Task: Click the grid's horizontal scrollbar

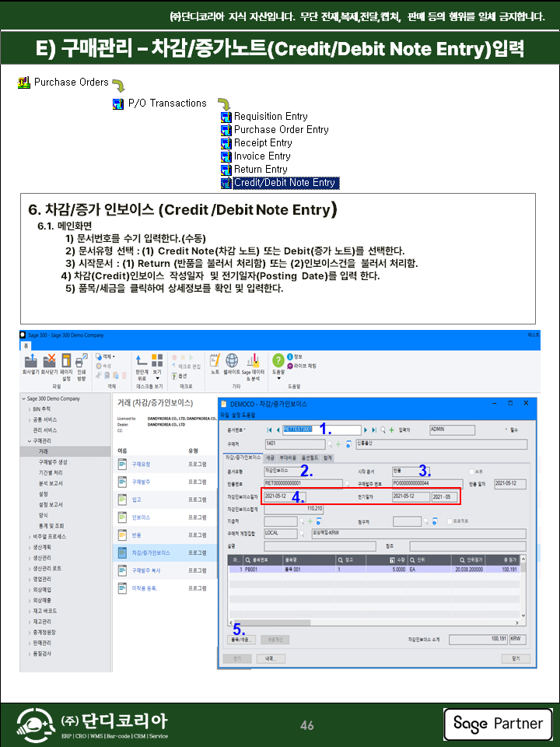Action: (272, 622)
